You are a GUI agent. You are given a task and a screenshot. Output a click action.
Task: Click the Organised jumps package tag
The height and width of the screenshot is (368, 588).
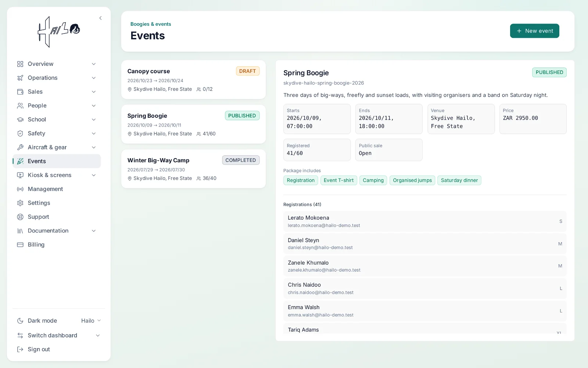point(412,180)
